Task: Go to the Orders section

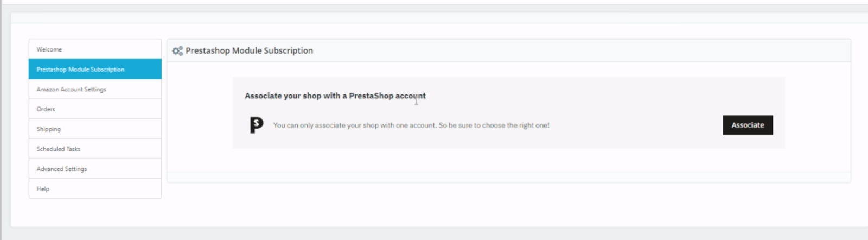Action: (95, 109)
